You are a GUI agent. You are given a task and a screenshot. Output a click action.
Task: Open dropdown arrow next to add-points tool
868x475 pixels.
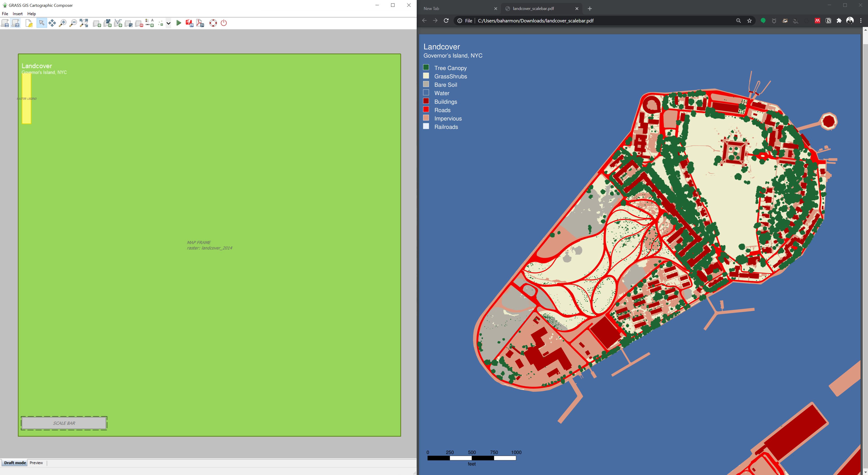[x=168, y=23]
